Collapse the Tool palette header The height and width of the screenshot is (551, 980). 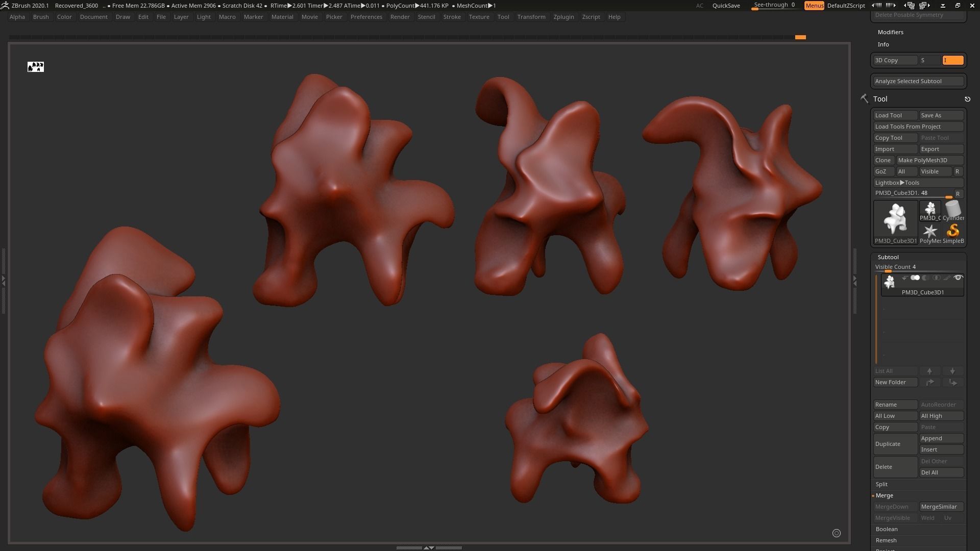coord(880,99)
